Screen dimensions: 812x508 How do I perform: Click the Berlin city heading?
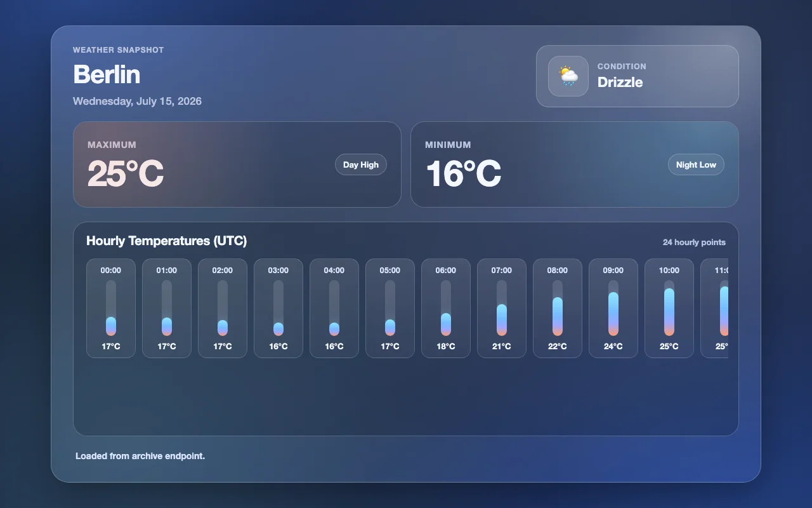coord(107,74)
